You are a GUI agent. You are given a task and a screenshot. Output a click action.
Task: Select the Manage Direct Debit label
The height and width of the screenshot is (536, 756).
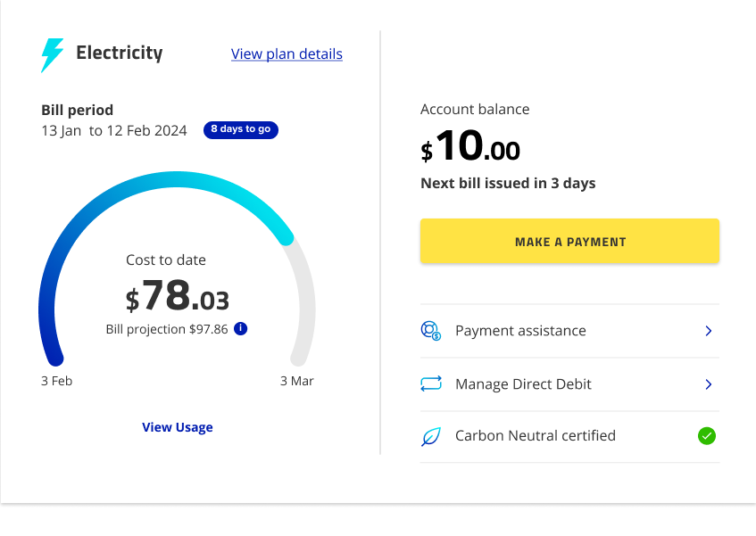point(523,384)
